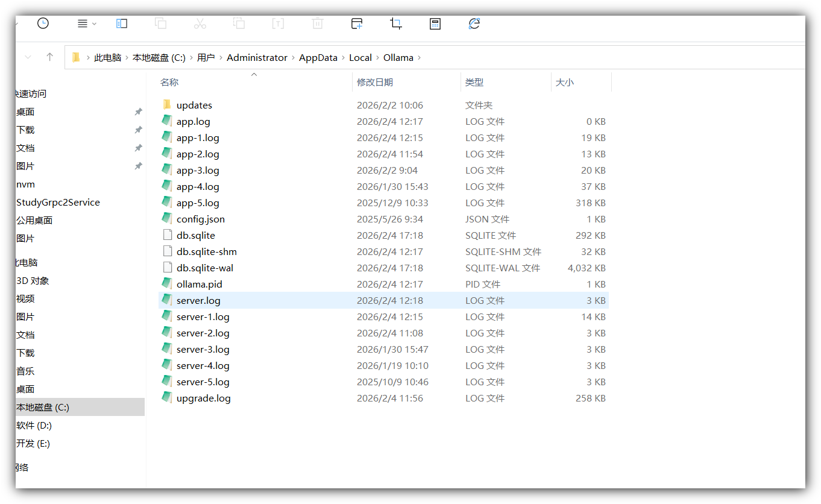Select the ollama.pid file icon
821x504 pixels.
(x=167, y=284)
